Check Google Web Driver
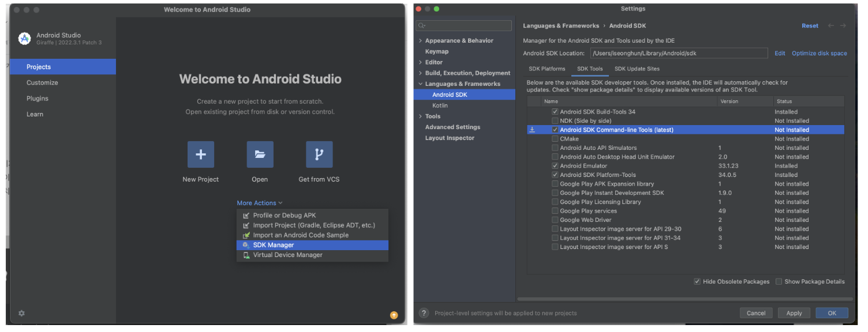This screenshot has height=332, width=868. [555, 220]
